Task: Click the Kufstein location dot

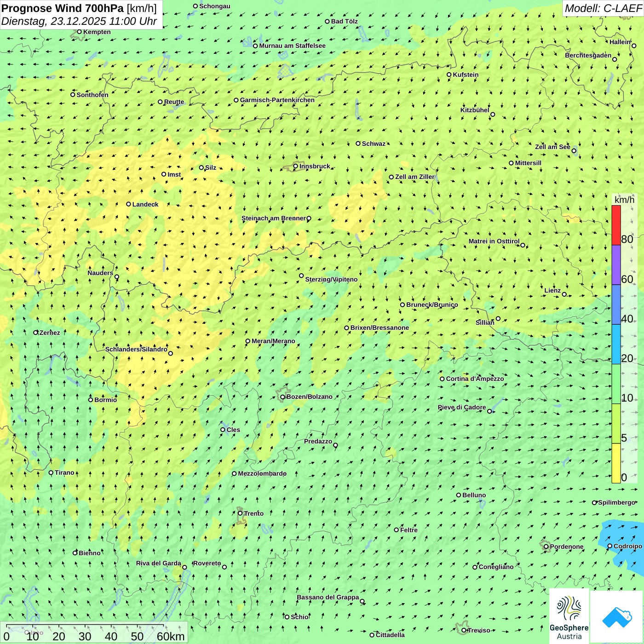Action: coord(449,75)
